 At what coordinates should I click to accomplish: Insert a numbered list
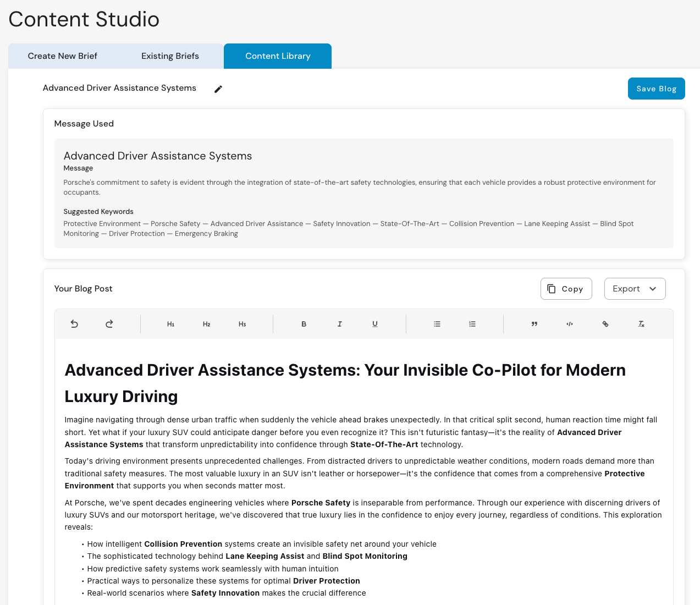click(x=472, y=324)
